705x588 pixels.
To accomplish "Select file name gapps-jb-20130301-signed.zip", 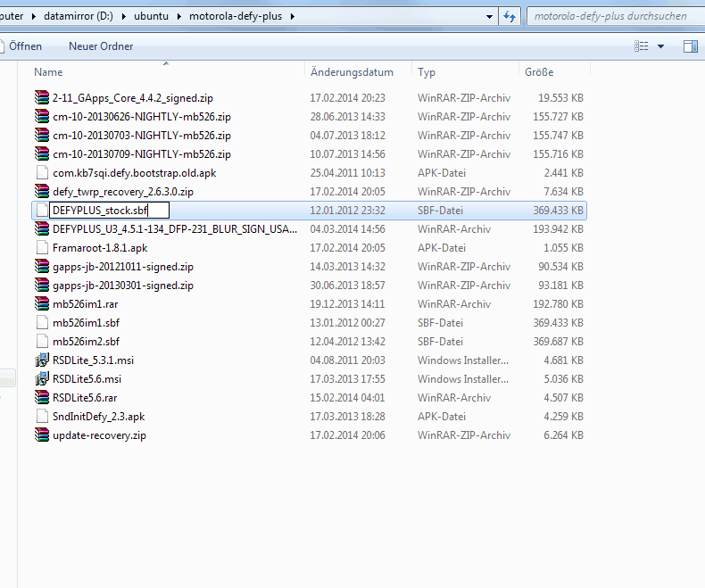I will (123, 286).
